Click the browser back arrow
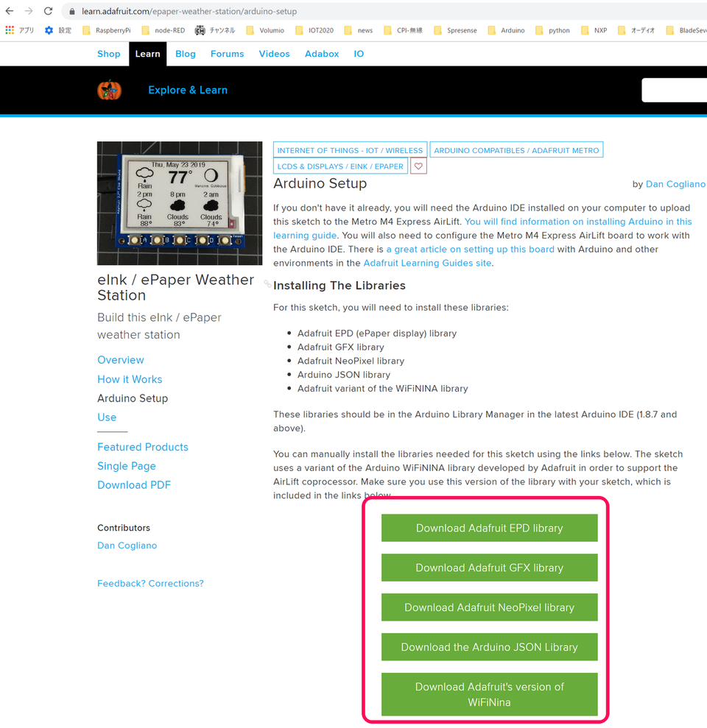Screen dimensions: 707x728 pyautogui.click(x=10, y=11)
